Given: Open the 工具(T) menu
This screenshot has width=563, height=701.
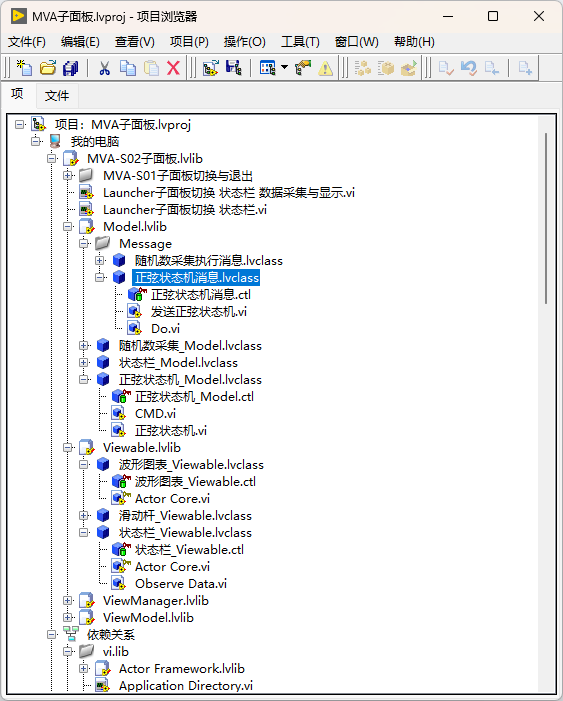Looking at the screenshot, I should point(300,42).
